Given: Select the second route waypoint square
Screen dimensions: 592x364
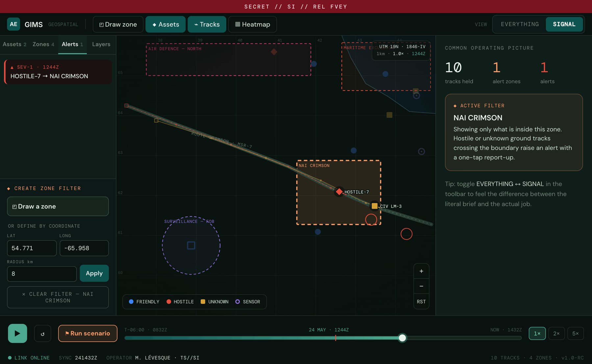Looking at the screenshot, I should tap(156, 121).
